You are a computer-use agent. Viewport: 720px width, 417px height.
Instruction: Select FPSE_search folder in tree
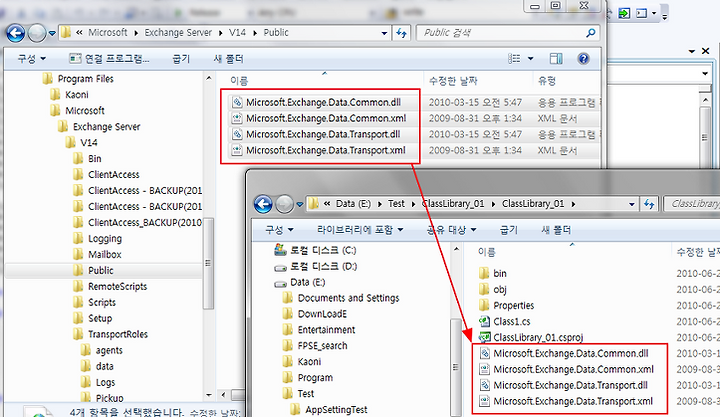tap(315, 346)
